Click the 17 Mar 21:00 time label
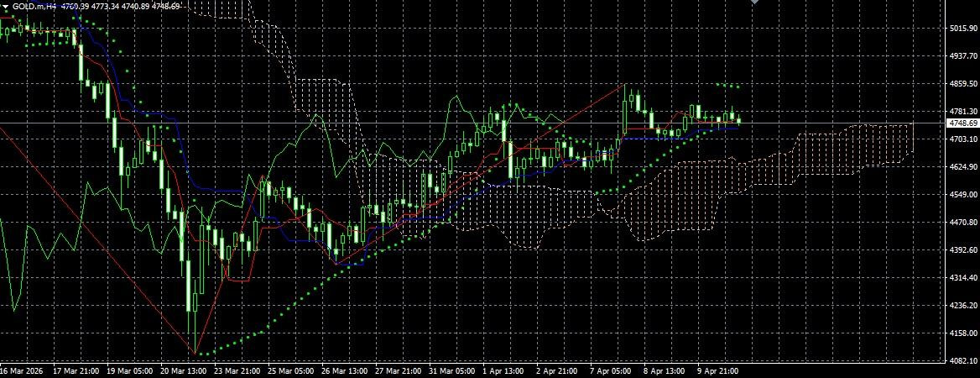 [x=76, y=371]
